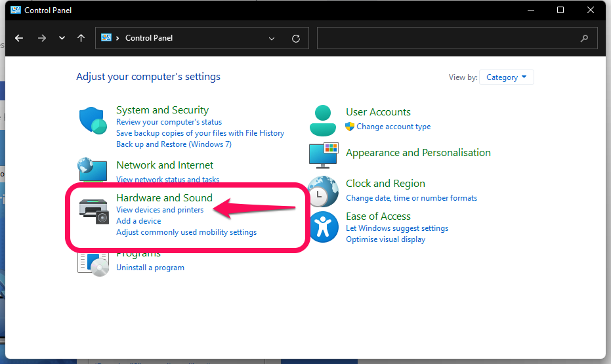Click Optimise visual display link

click(385, 239)
